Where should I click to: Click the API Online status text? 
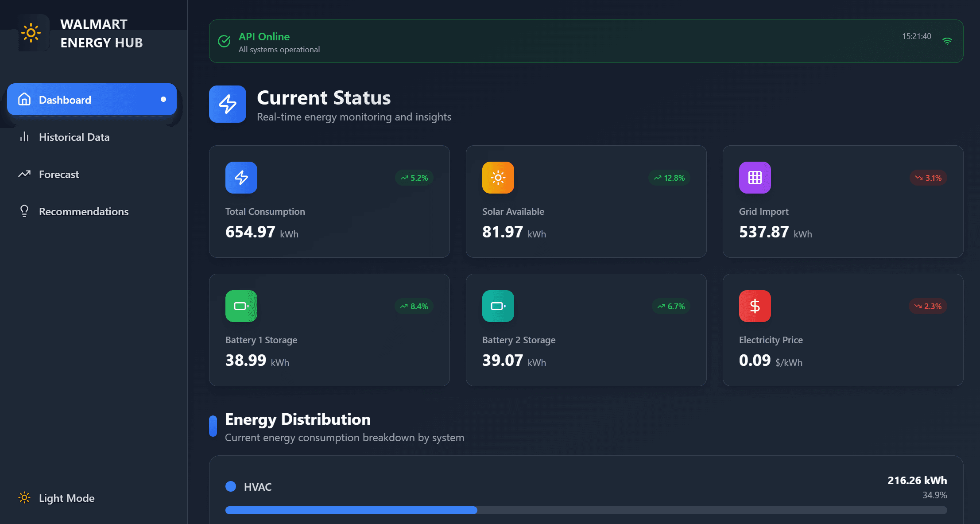(264, 37)
